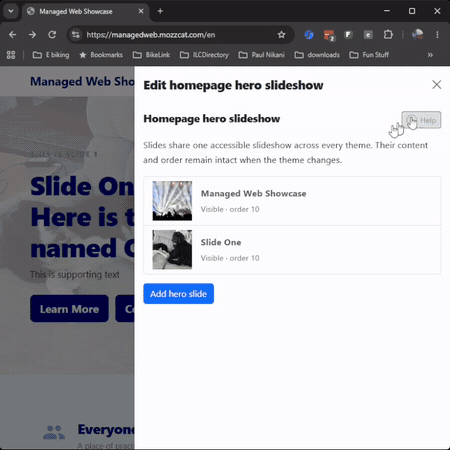Close the Managed Web Showcase tab
Screen dimensions: 450x450
click(x=141, y=11)
